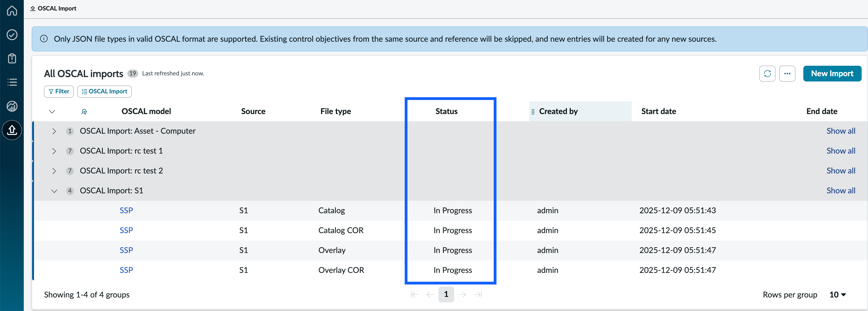The height and width of the screenshot is (311, 868).
Task: Open the more options ellipsis button
Action: [x=787, y=74]
